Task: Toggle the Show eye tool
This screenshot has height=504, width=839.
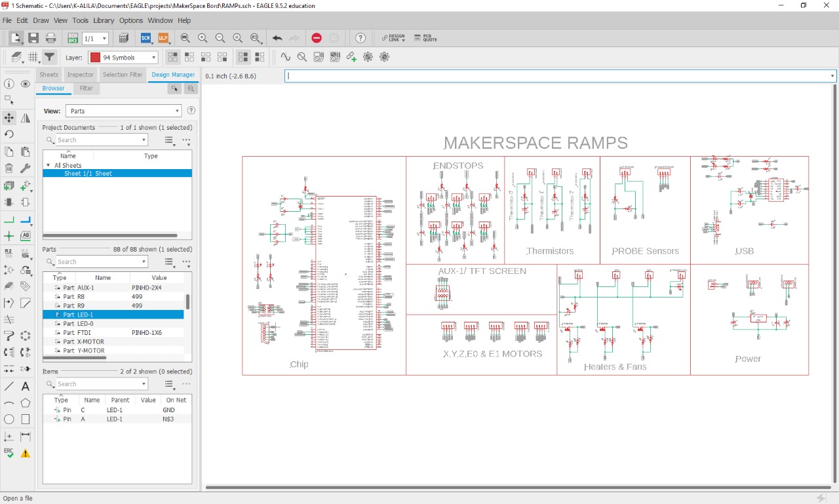Action: click(x=26, y=84)
